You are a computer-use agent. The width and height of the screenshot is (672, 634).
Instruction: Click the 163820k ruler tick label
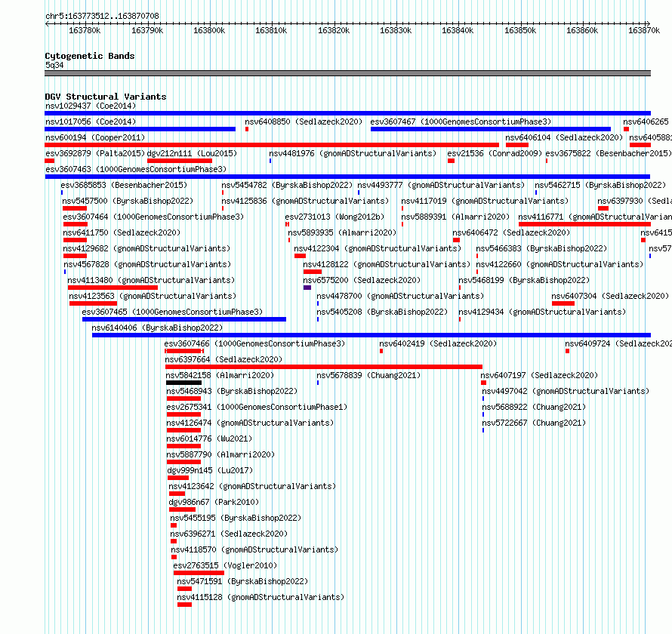(334, 30)
